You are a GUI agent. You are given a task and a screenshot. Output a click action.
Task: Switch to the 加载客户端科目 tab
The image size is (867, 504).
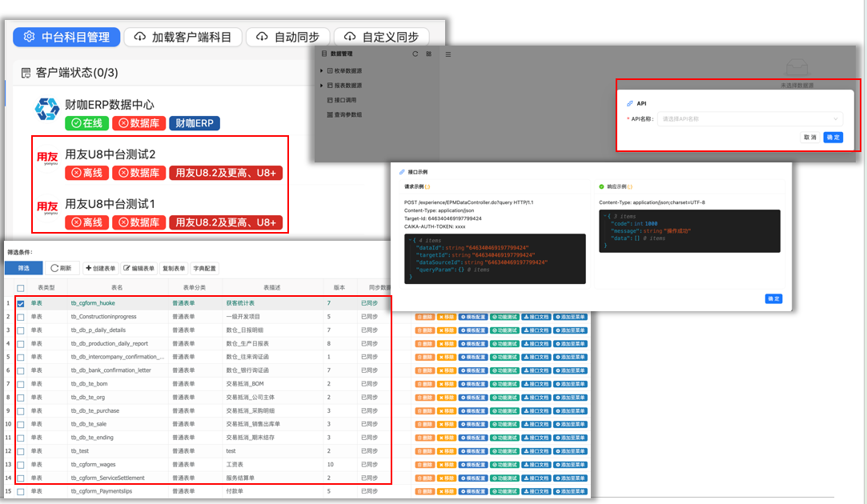coord(183,37)
